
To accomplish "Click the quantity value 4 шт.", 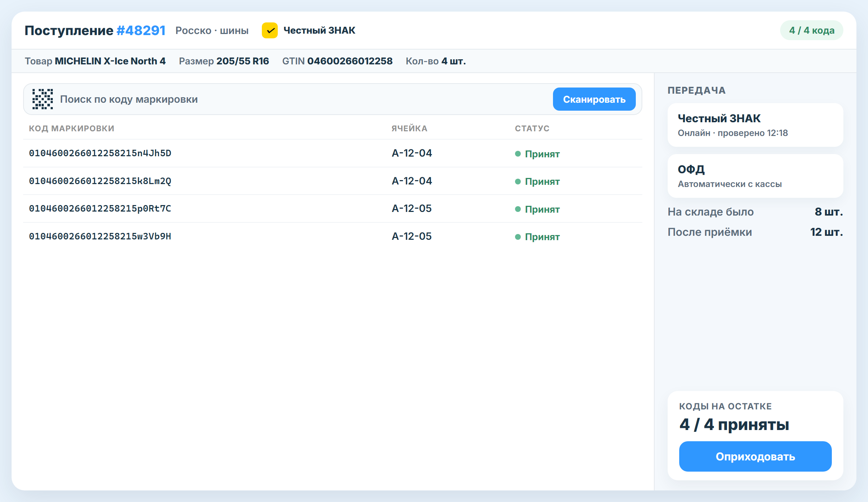I will pyautogui.click(x=454, y=61).
